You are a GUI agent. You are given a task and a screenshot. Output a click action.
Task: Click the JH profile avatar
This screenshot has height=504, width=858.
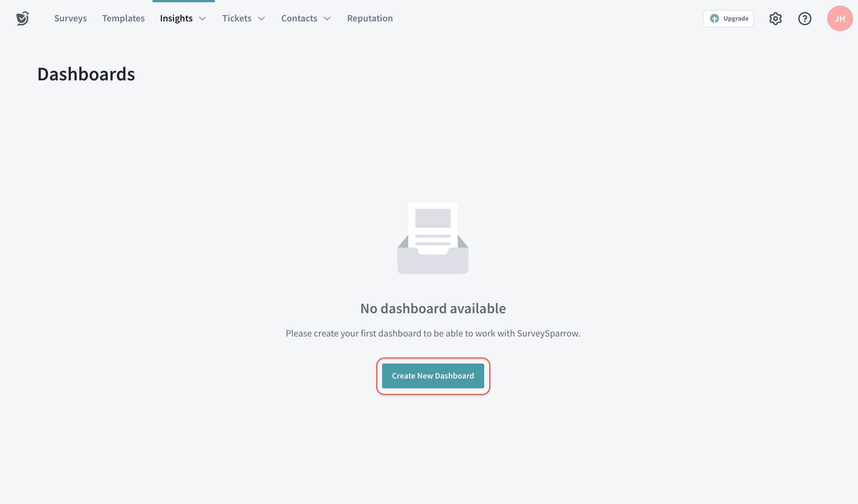[x=840, y=18]
